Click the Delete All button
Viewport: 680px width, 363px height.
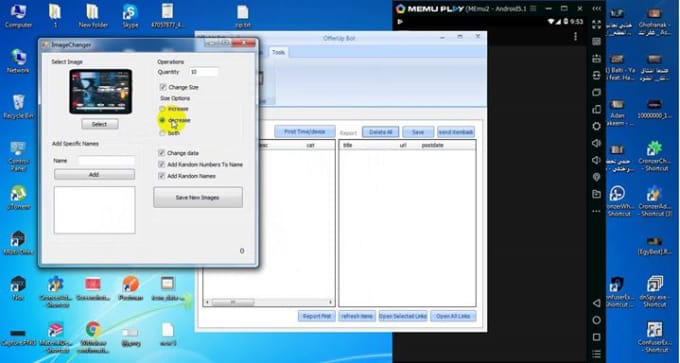[x=381, y=132]
